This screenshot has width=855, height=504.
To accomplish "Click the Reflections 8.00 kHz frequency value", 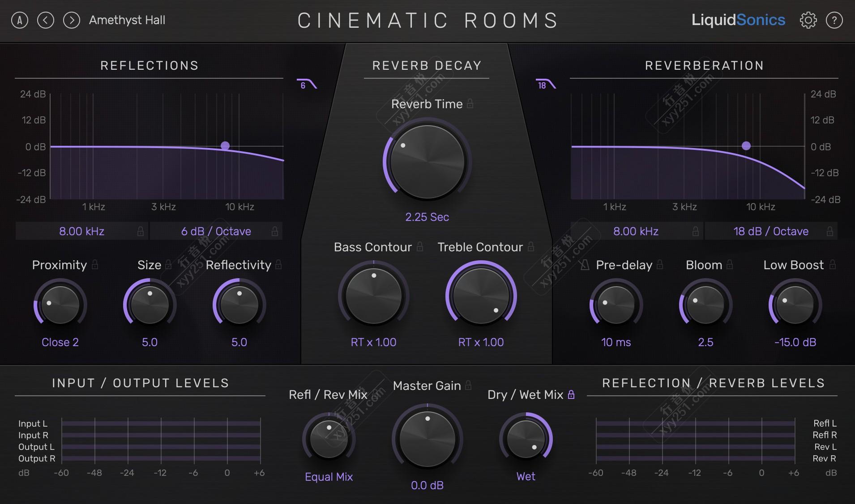I will tap(82, 231).
